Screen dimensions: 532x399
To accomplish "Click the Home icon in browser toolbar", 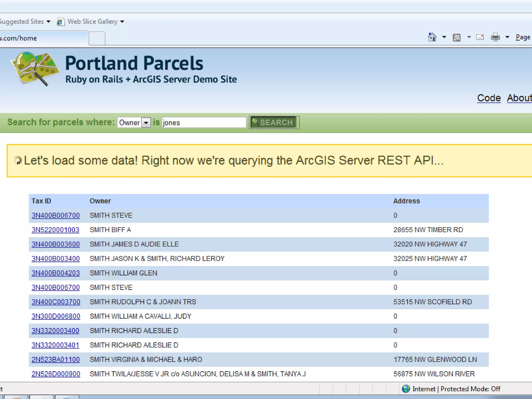I will coord(432,37).
